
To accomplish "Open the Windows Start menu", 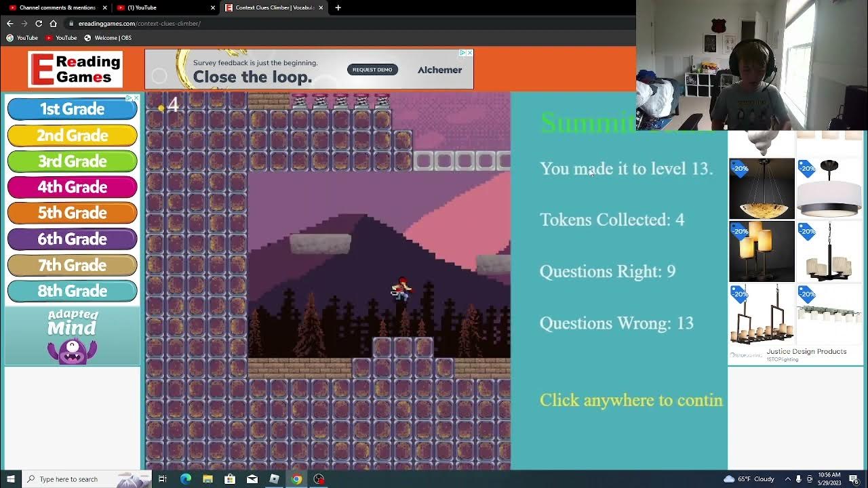I will click(x=10, y=479).
